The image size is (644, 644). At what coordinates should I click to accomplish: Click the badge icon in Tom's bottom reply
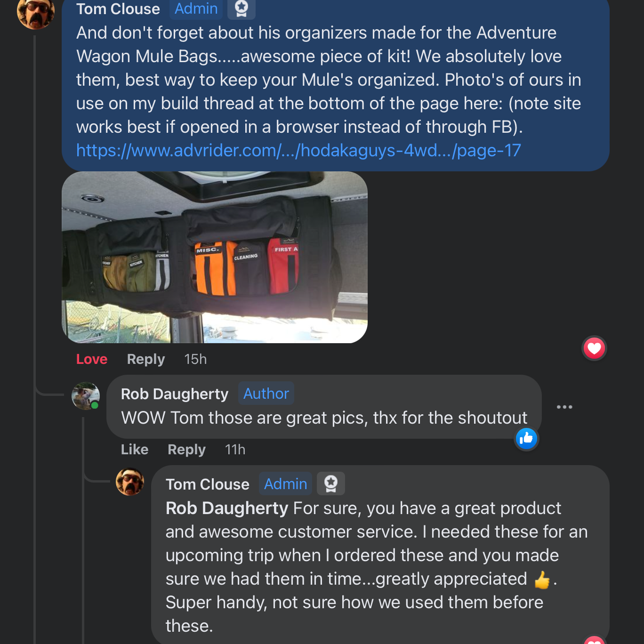coord(330,483)
